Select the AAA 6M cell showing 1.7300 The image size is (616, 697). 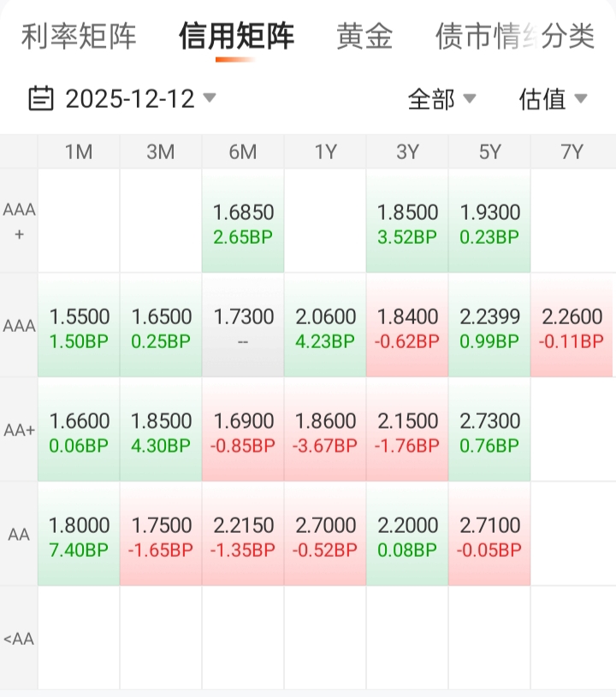243,327
